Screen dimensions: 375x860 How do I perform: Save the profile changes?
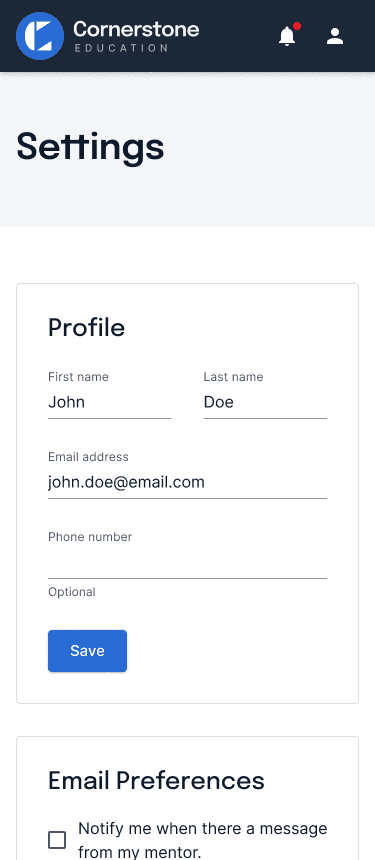[87, 650]
